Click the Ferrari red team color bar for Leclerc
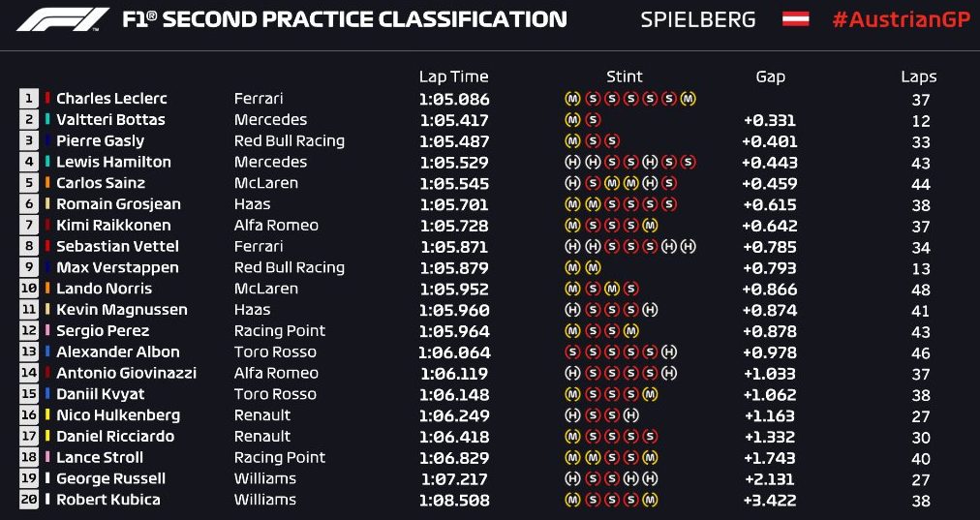This screenshot has height=520, width=980. [x=47, y=98]
